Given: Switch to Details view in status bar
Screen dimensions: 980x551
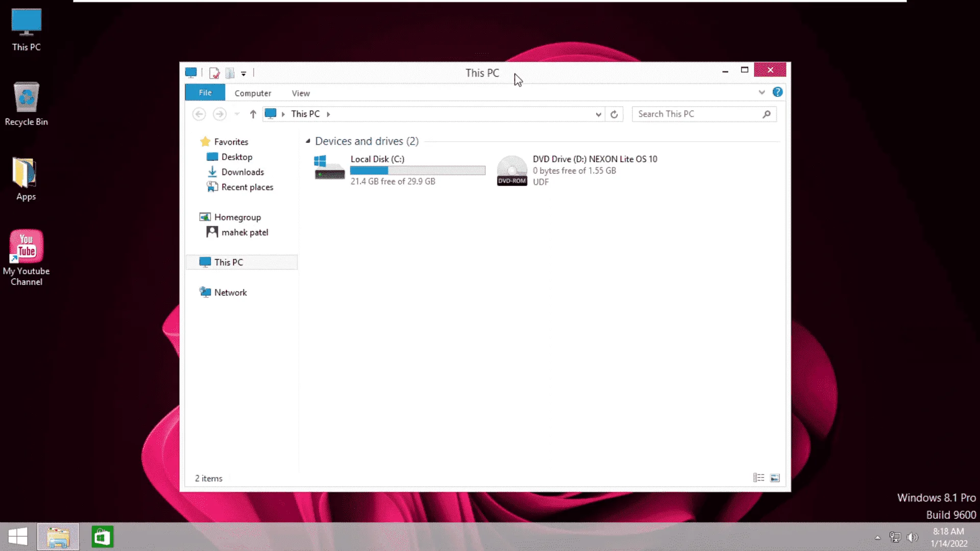Looking at the screenshot, I should click(758, 478).
